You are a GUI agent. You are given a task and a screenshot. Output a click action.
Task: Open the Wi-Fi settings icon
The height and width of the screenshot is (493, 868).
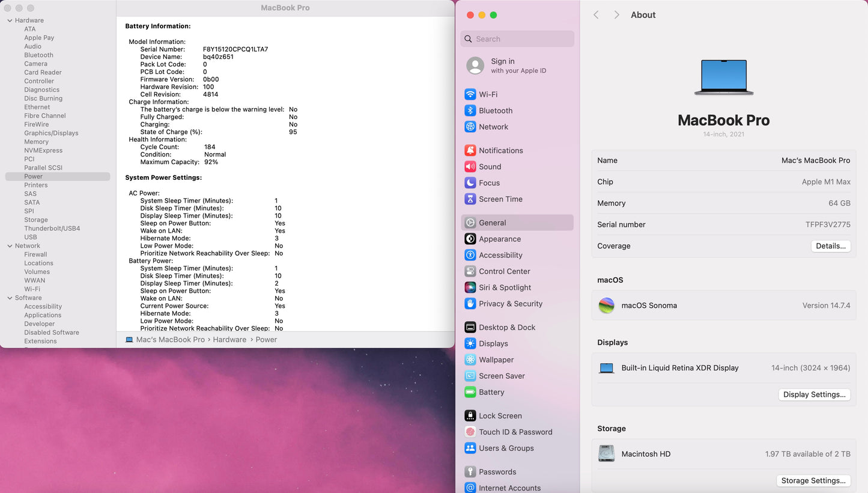470,94
